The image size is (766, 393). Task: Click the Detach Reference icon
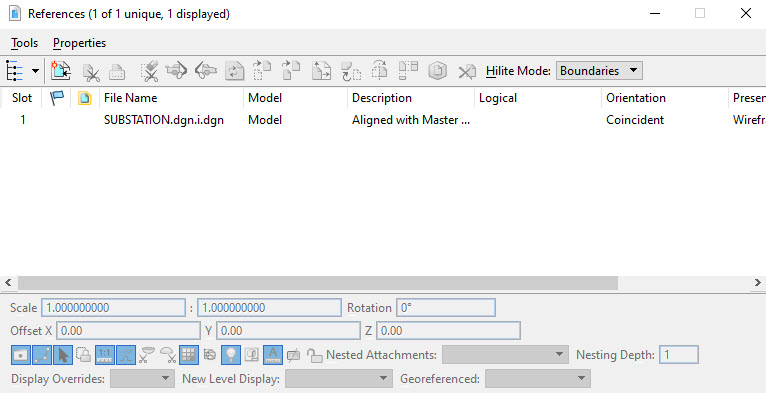467,72
